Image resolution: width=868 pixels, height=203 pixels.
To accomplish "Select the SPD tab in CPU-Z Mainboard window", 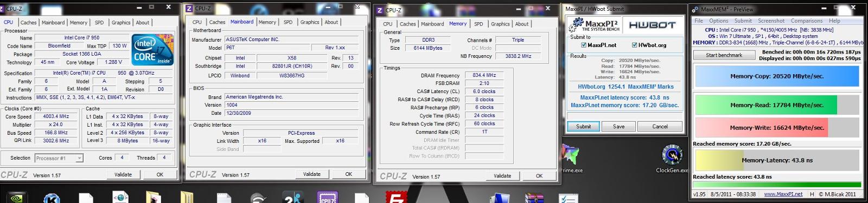I will (x=288, y=22).
